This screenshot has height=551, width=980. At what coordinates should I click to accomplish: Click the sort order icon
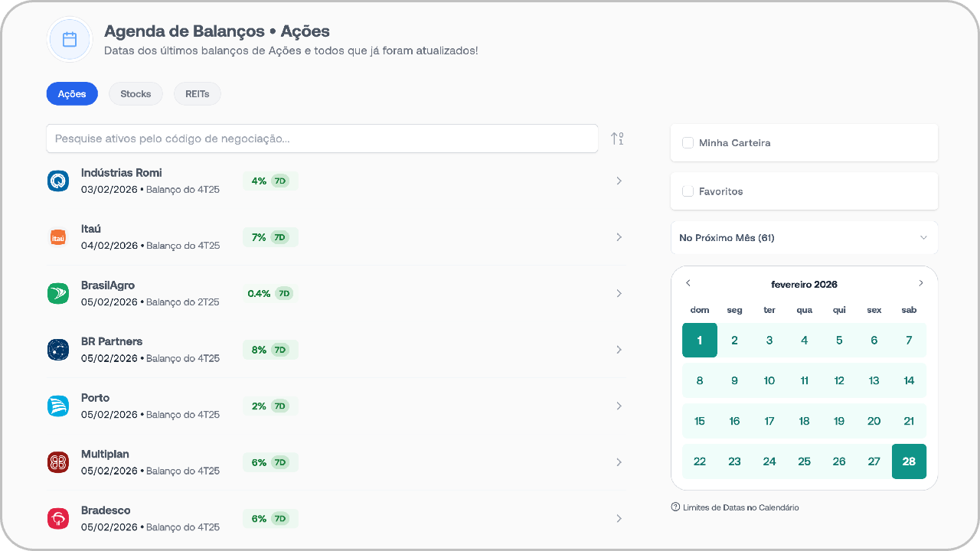(617, 139)
